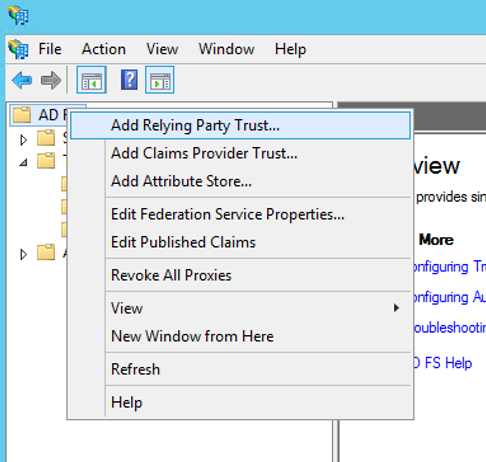Open the File menu
The image size is (486, 462).
pos(50,49)
